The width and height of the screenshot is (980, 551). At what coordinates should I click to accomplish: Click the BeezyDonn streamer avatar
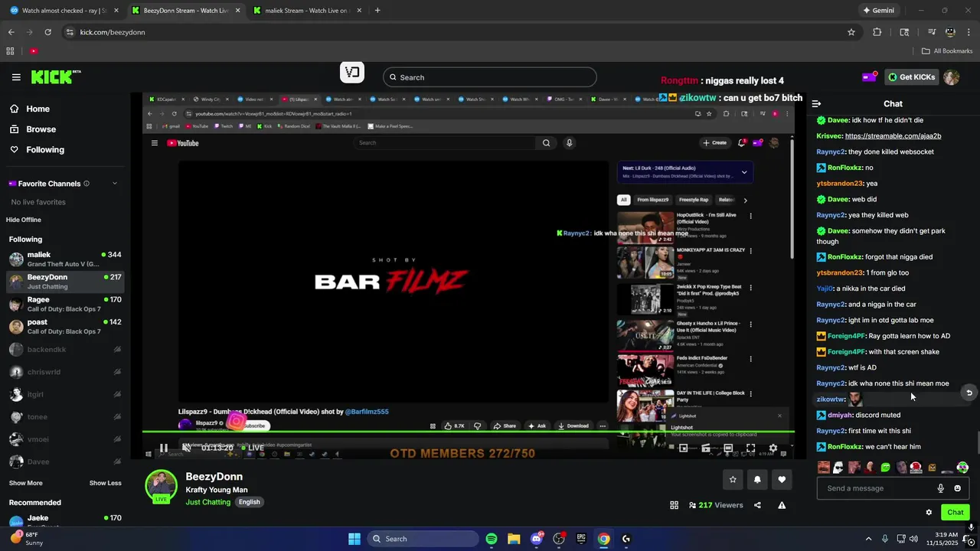pos(161,487)
